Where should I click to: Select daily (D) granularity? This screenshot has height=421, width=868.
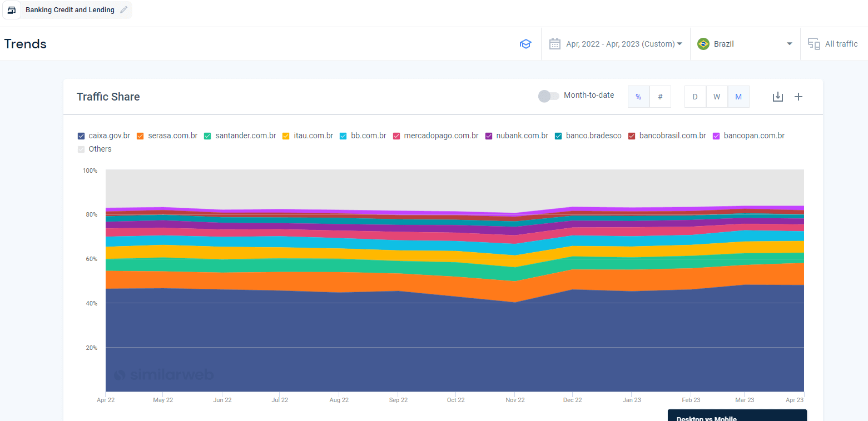695,97
